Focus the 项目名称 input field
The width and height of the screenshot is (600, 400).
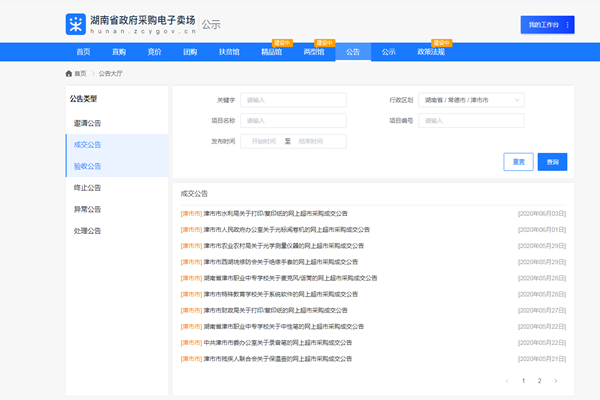(293, 121)
